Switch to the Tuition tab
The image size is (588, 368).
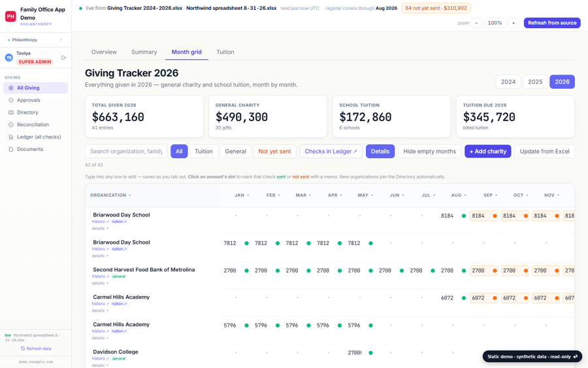pyautogui.click(x=225, y=52)
